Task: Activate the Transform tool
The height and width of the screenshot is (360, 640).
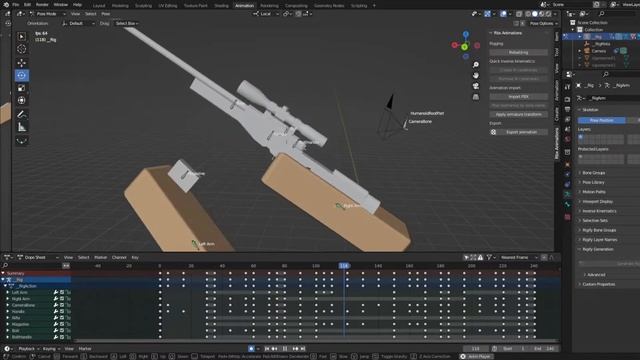Action: tap(22, 100)
